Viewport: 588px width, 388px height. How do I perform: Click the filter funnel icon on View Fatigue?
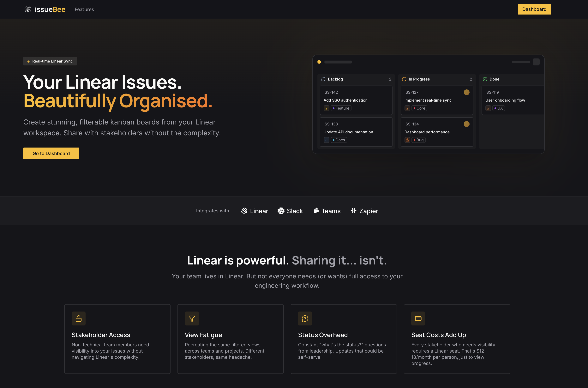pyautogui.click(x=192, y=318)
